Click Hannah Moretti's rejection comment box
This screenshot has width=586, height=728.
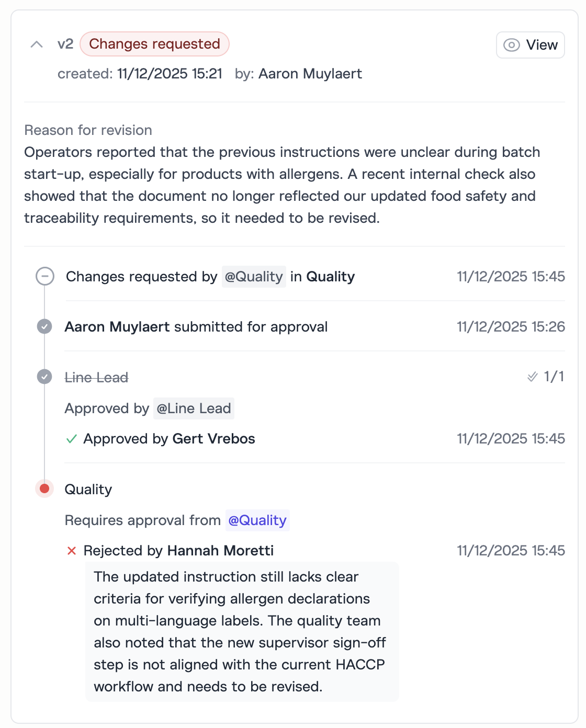242,631
